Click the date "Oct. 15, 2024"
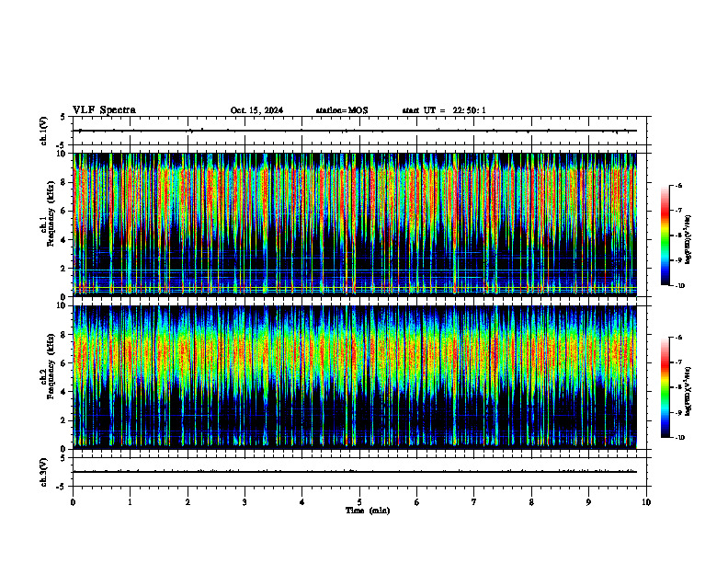Screen dimensions: 728x563 [x=256, y=110]
